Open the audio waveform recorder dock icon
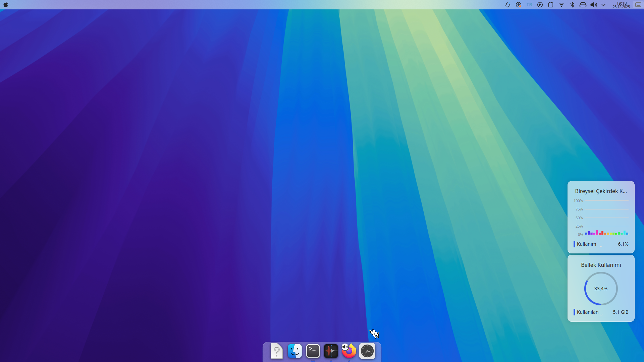This screenshot has width=644, height=362. (x=331, y=351)
